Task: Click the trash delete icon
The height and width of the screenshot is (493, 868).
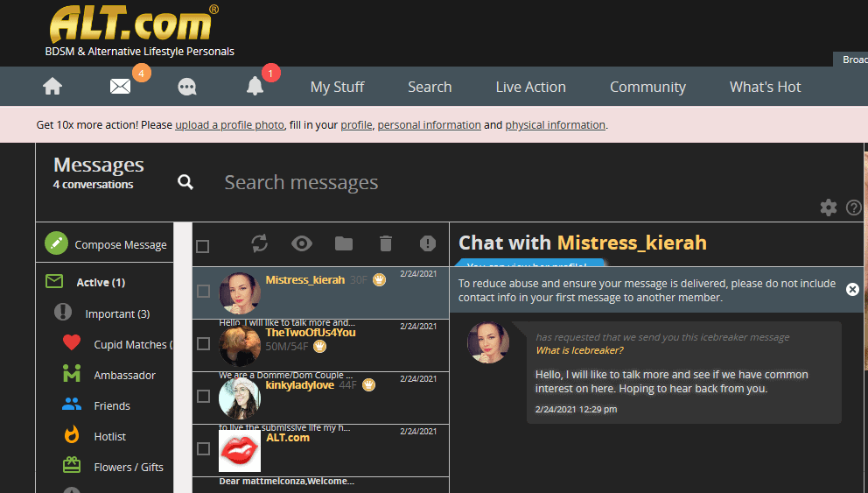Action: coord(386,243)
